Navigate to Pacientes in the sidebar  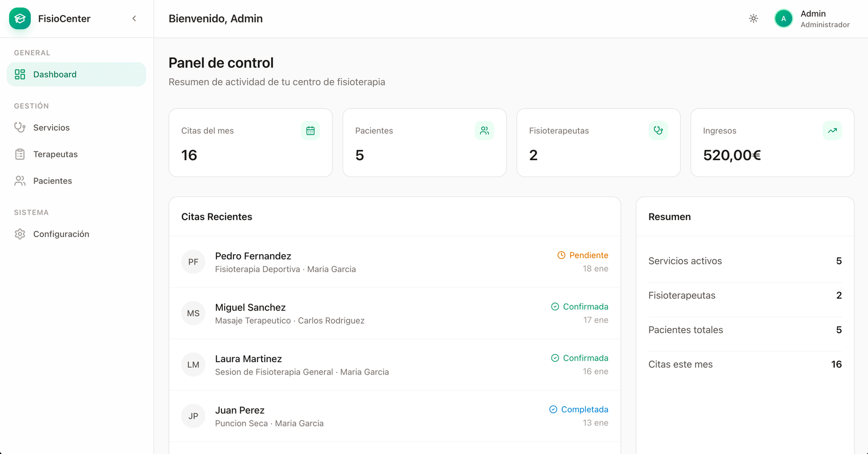52,181
